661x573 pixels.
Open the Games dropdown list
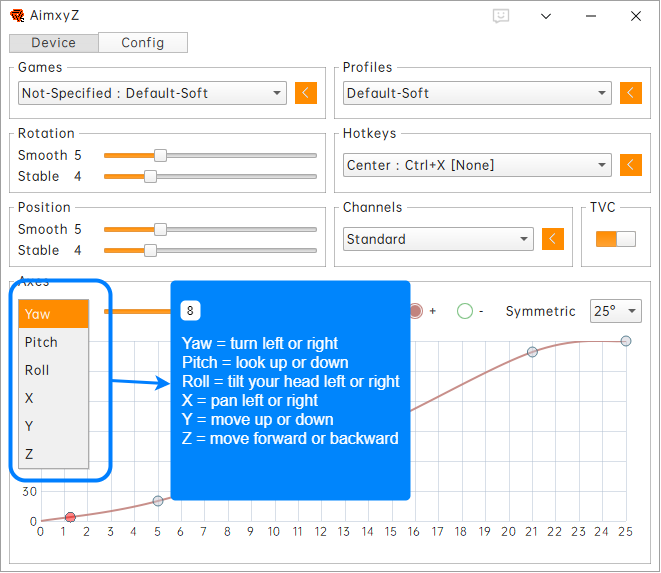click(x=152, y=93)
